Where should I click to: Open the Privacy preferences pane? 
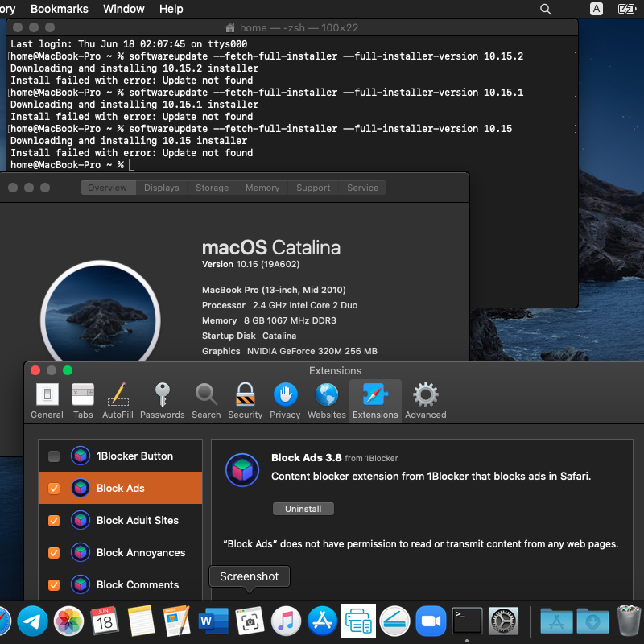coord(285,401)
